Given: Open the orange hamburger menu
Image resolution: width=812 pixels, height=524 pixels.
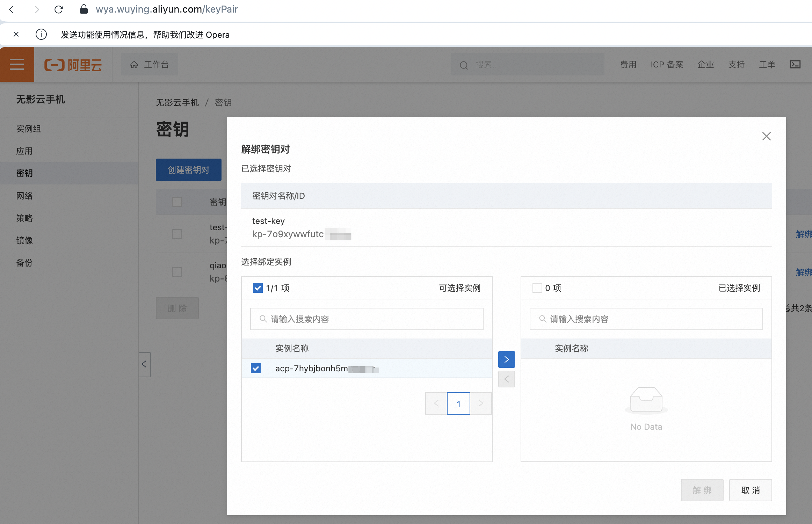Looking at the screenshot, I should pos(17,64).
